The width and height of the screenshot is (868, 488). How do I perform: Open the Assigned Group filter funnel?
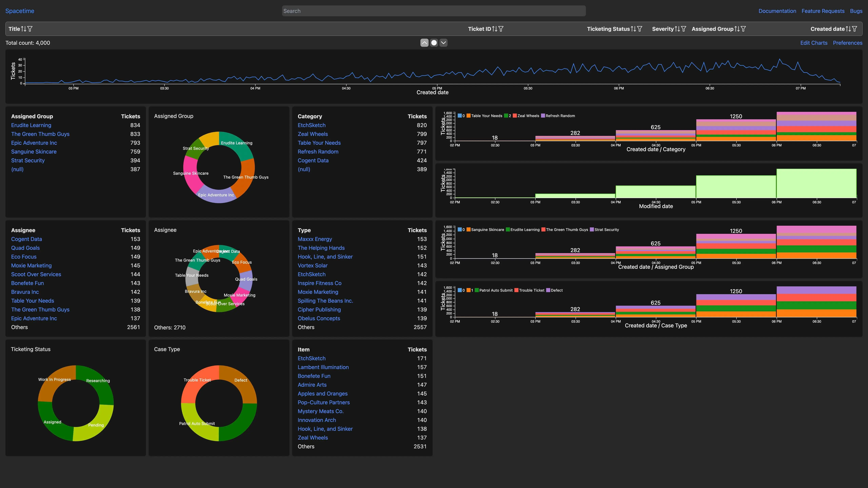point(743,29)
